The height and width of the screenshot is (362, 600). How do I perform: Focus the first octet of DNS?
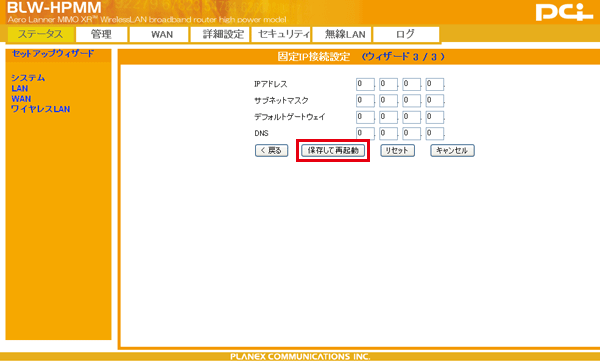(365, 134)
